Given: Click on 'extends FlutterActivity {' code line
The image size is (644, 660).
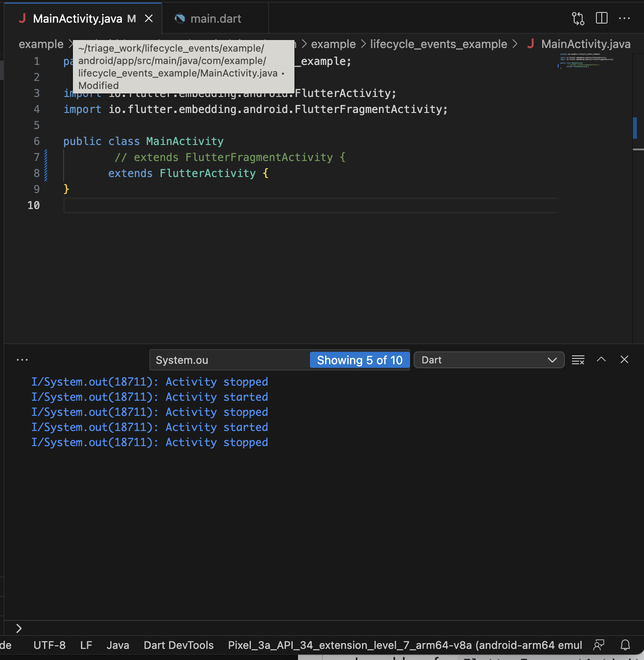Looking at the screenshot, I should click(x=188, y=173).
